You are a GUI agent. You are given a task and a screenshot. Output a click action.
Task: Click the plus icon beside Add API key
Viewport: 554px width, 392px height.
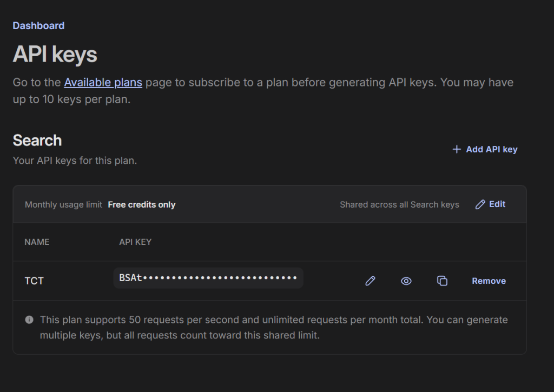[457, 149]
